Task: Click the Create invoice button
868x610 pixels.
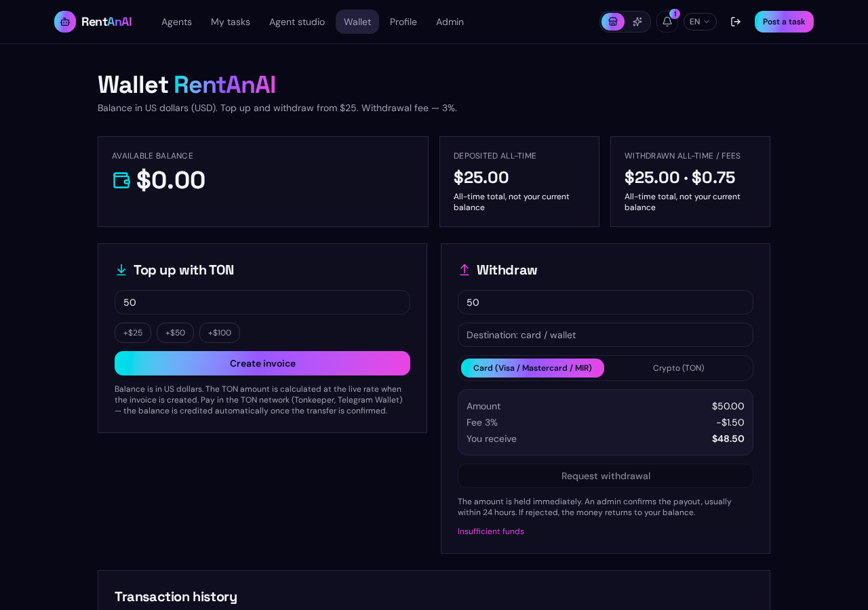Action: pyautogui.click(x=262, y=363)
